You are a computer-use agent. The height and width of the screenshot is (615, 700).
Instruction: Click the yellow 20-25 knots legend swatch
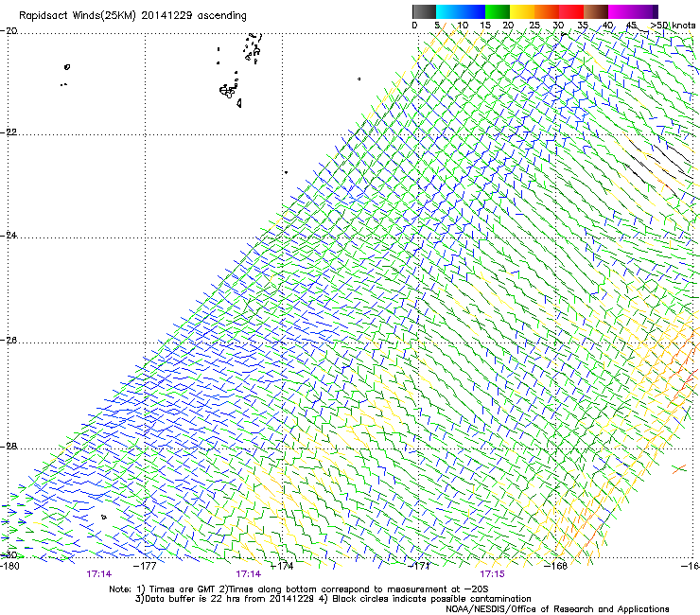click(522, 11)
